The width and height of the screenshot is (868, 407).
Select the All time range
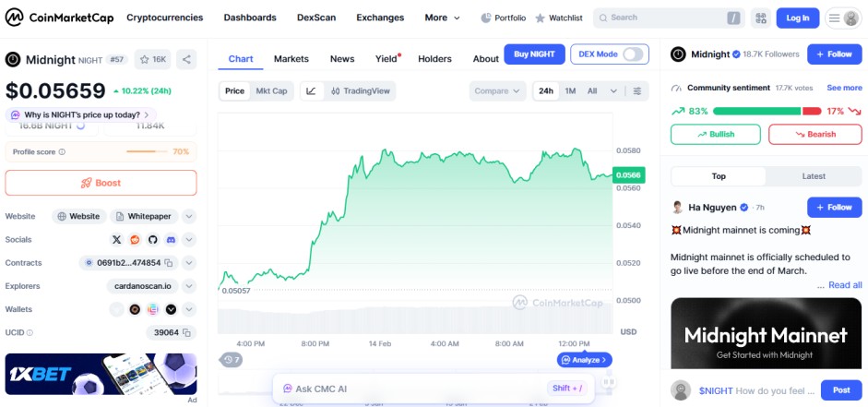592,90
